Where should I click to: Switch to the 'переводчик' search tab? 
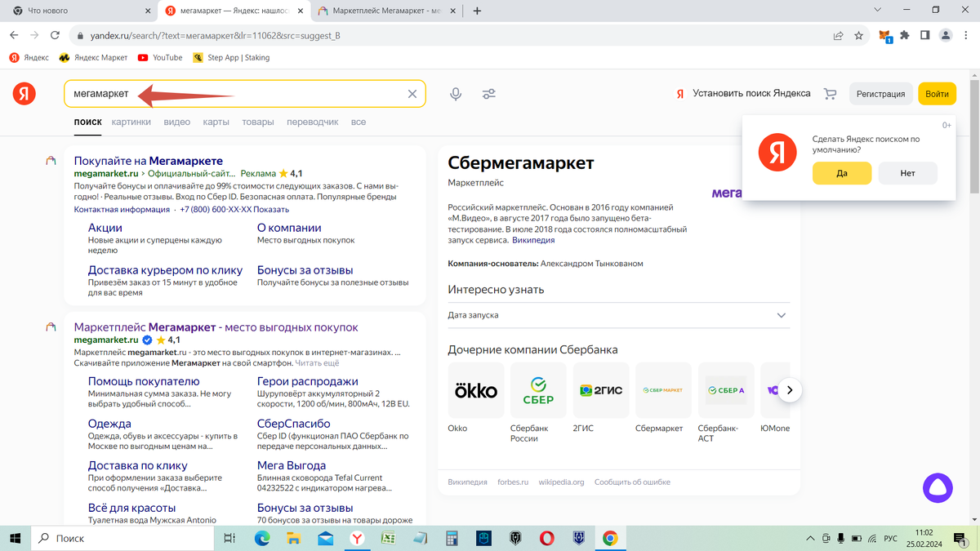pyautogui.click(x=312, y=122)
